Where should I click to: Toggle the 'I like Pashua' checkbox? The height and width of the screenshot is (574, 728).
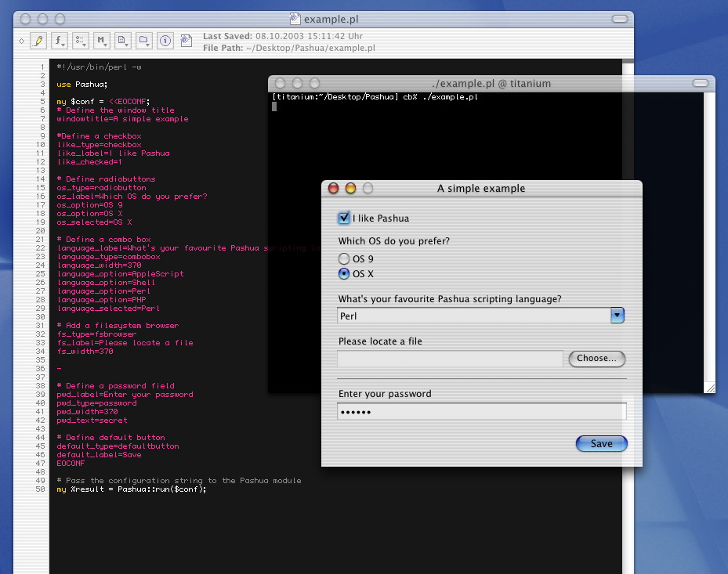click(x=343, y=218)
